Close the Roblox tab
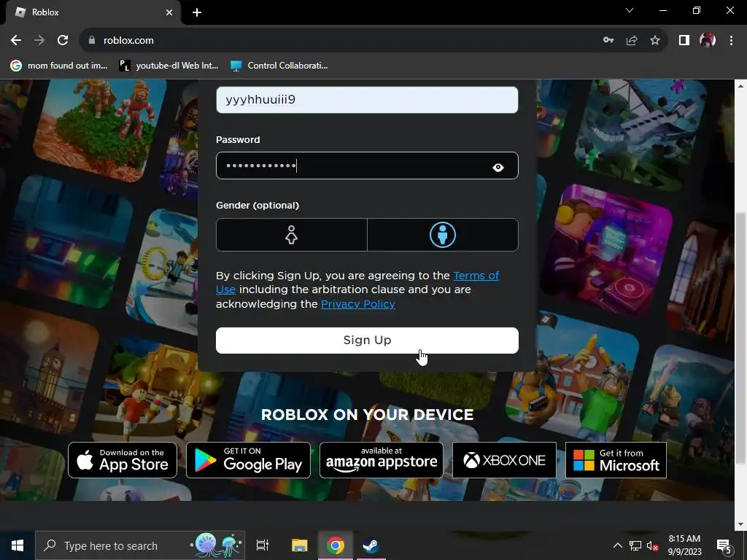This screenshot has height=560, width=747. pyautogui.click(x=169, y=12)
